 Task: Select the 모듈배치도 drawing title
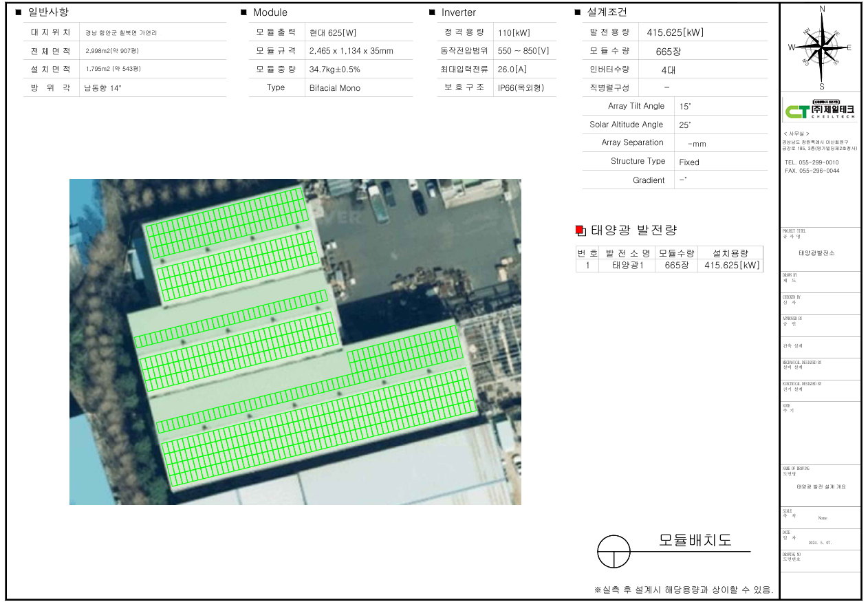tap(695, 540)
